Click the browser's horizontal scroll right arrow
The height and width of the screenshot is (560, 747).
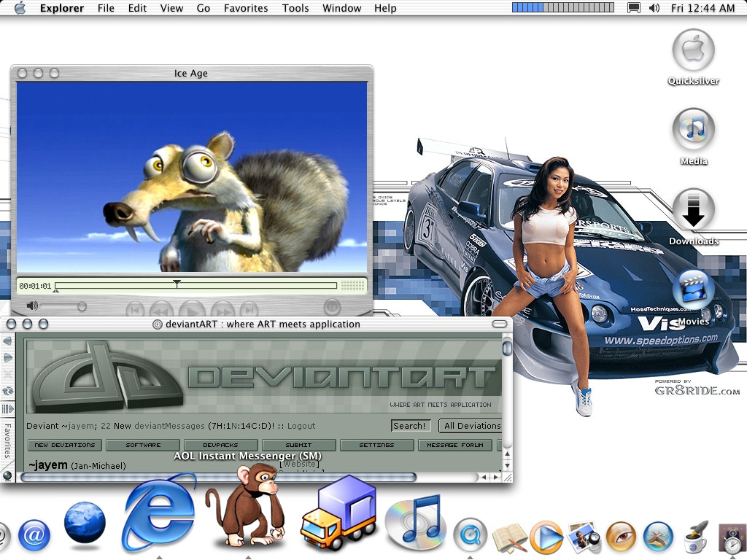[496, 477]
